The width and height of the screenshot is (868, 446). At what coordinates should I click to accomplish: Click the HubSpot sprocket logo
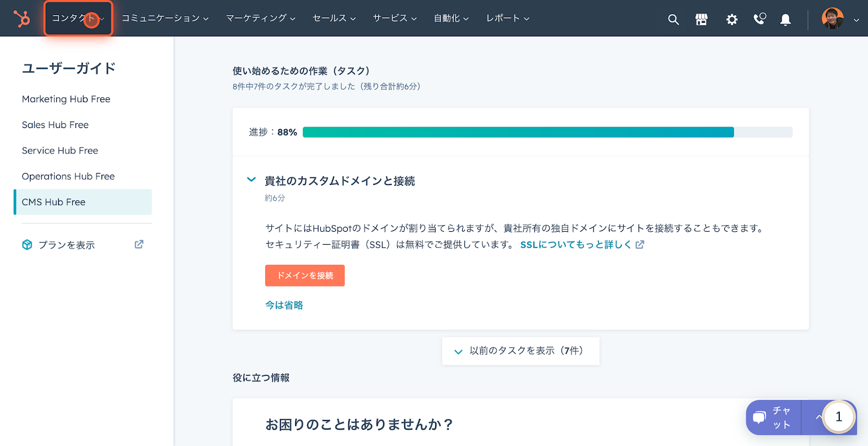coord(22,18)
